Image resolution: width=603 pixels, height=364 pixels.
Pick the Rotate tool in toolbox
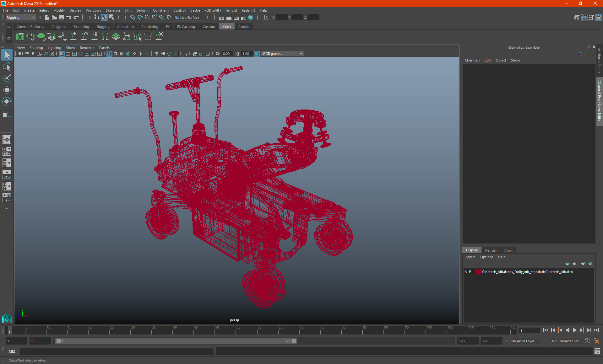7,101
